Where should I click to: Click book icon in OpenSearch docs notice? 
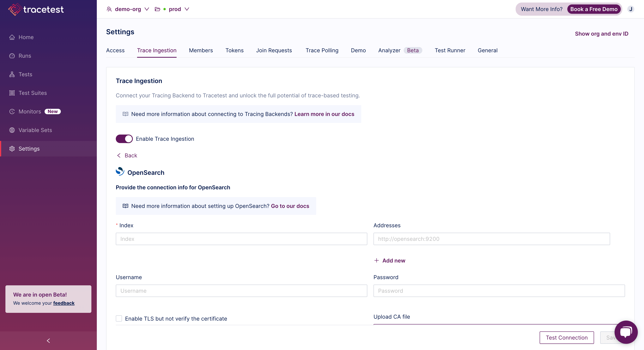point(125,206)
